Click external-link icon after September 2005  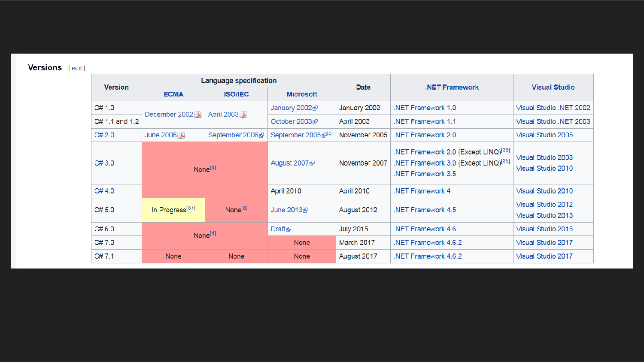pos(324,136)
